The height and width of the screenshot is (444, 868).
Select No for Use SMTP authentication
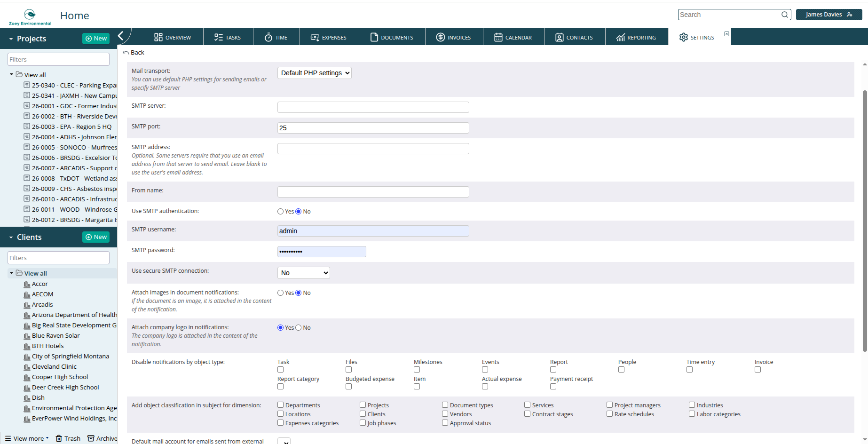click(298, 212)
